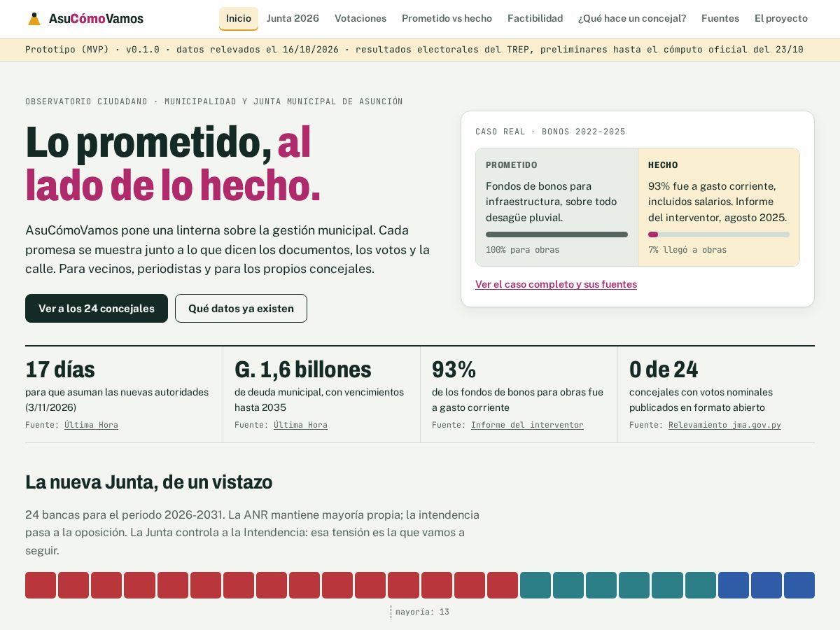Go to Fuentes in the navigation
Screen dimensions: 840x630
pyautogui.click(x=720, y=18)
